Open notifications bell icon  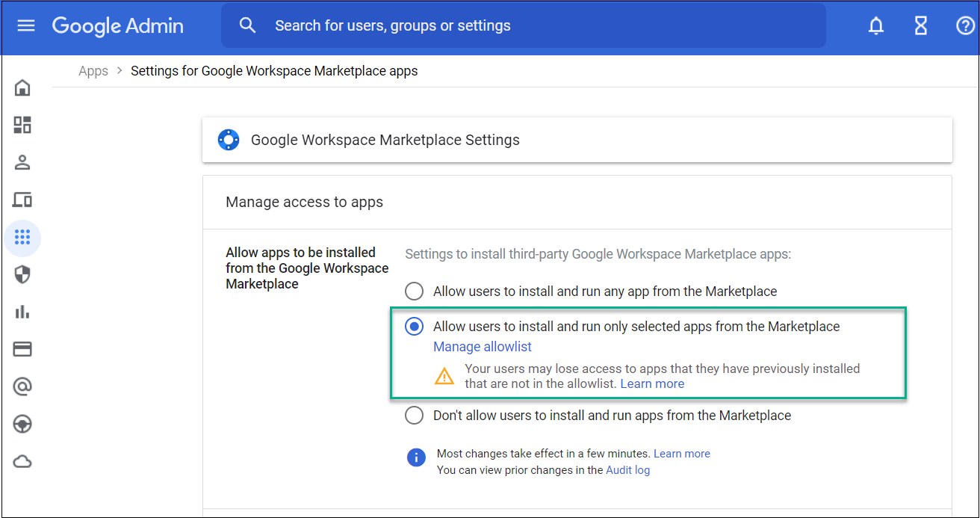876,25
